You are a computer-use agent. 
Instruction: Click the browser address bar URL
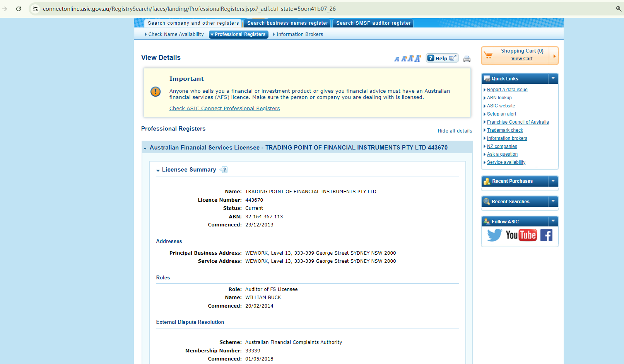pyautogui.click(x=189, y=9)
